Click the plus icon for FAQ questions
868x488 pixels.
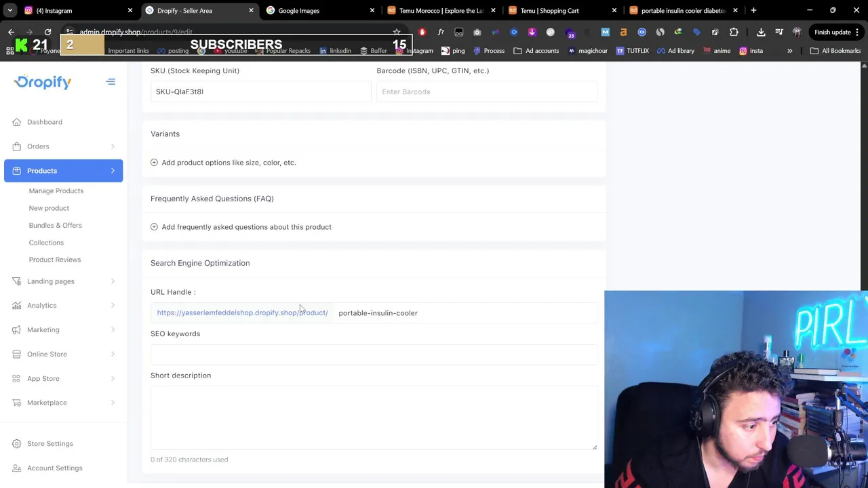[154, 227]
